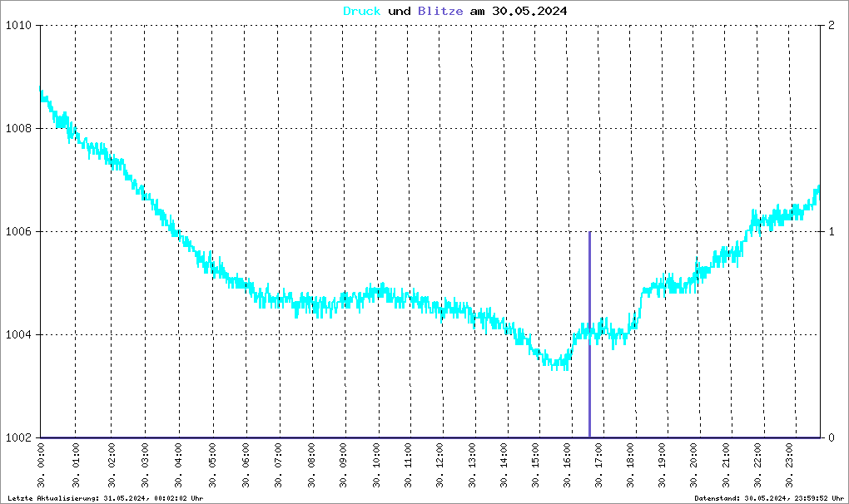Click the time label '30. 19:00'
The image size is (849, 504).
662,466
